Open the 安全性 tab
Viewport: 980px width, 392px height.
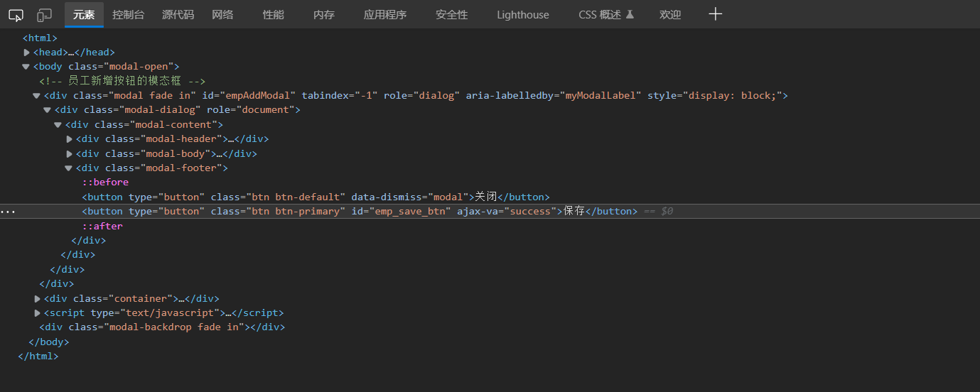click(x=452, y=14)
